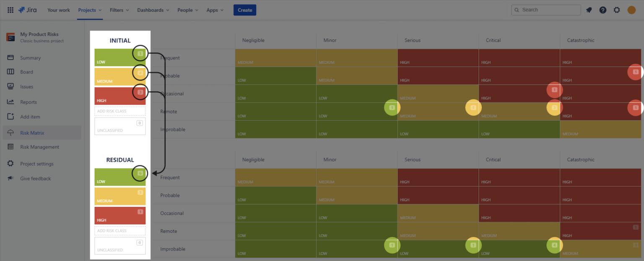Open the help question mark icon
Viewport: 644px width, 261px height.
pos(603,10)
